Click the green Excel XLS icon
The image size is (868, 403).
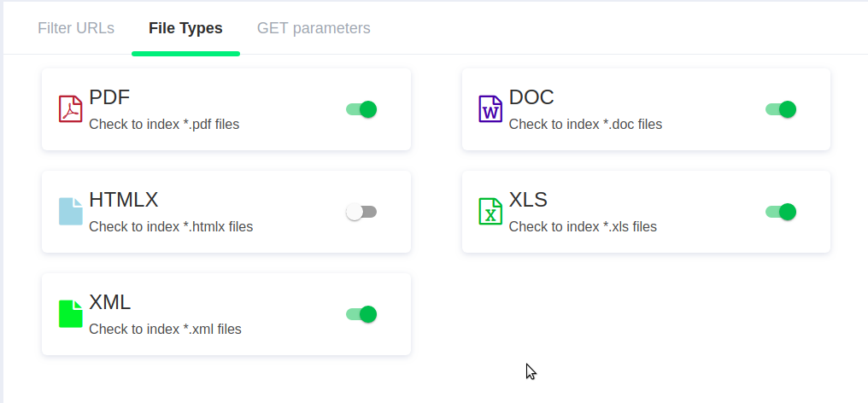pyautogui.click(x=490, y=212)
